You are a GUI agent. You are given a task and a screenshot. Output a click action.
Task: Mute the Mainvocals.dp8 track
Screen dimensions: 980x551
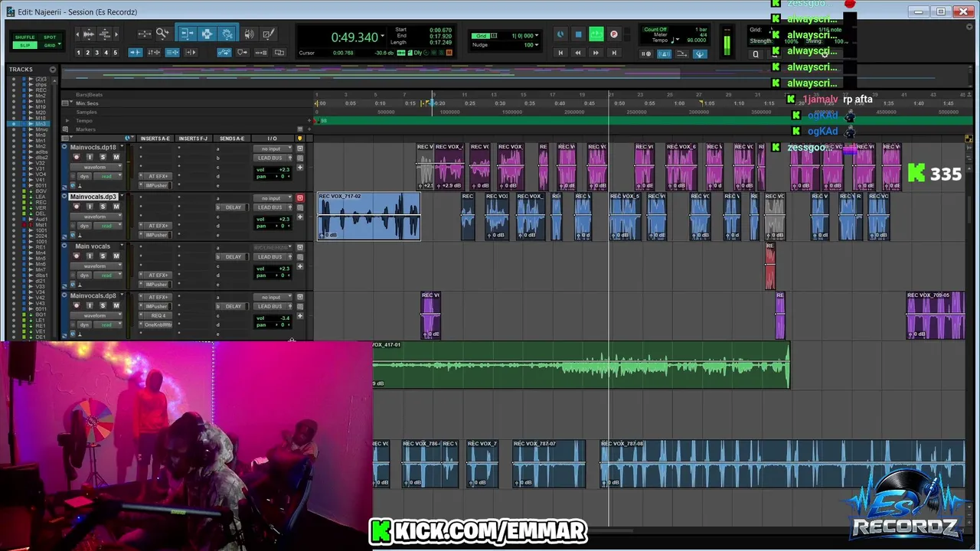tap(116, 305)
